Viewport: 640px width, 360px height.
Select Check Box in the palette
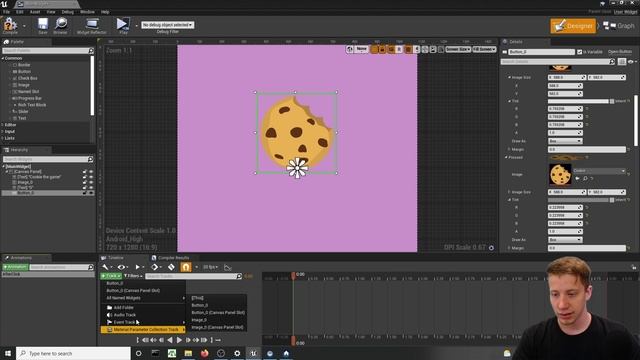(x=27, y=78)
